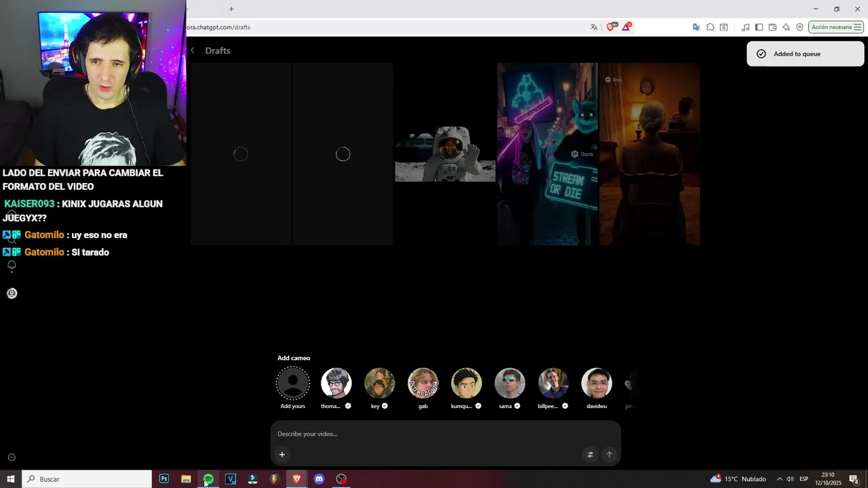Viewport: 868px width, 488px height.
Task: Click the plus attach button in prompt box
Action: (282, 455)
